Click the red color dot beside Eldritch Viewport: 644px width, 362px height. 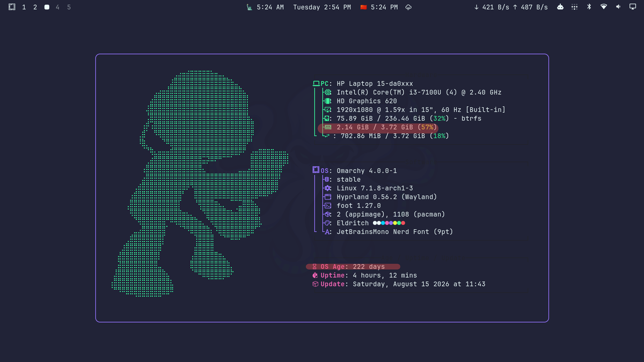pyautogui.click(x=403, y=223)
